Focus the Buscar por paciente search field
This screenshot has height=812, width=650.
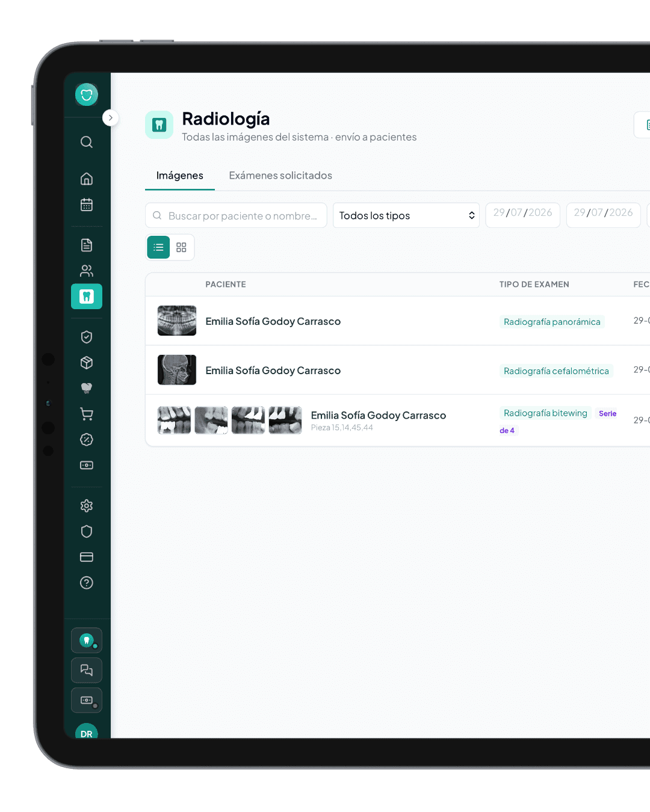(236, 215)
